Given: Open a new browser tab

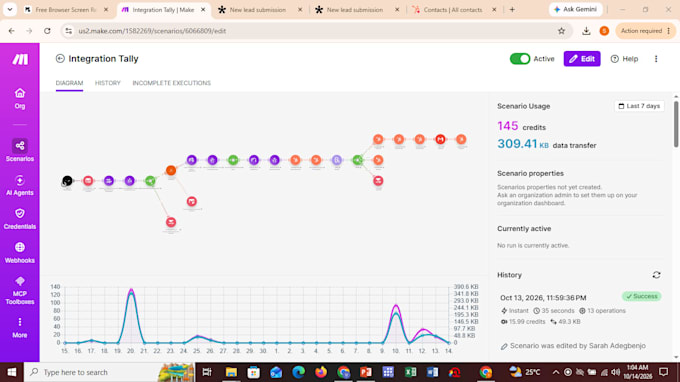Looking at the screenshot, I should pyautogui.click(x=512, y=10).
